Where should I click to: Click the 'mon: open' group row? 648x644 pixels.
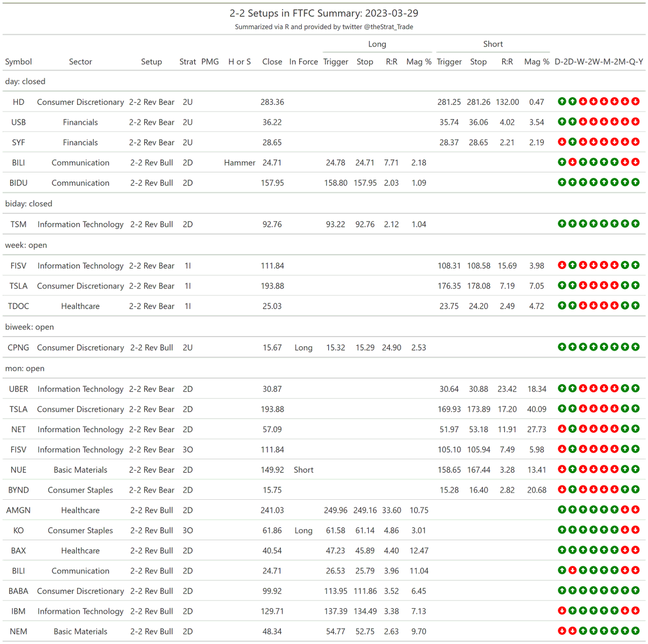pyautogui.click(x=324, y=368)
